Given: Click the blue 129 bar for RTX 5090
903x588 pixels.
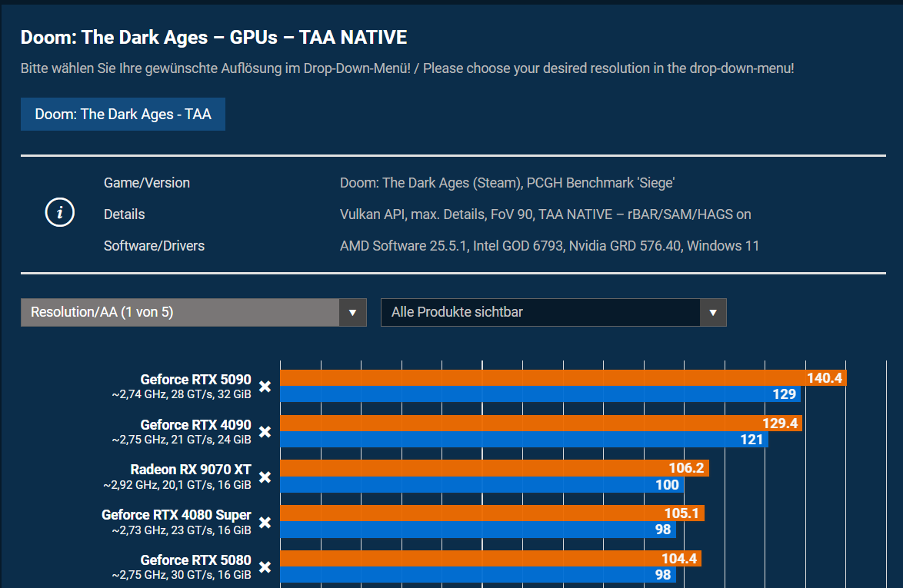Looking at the screenshot, I should (540, 394).
